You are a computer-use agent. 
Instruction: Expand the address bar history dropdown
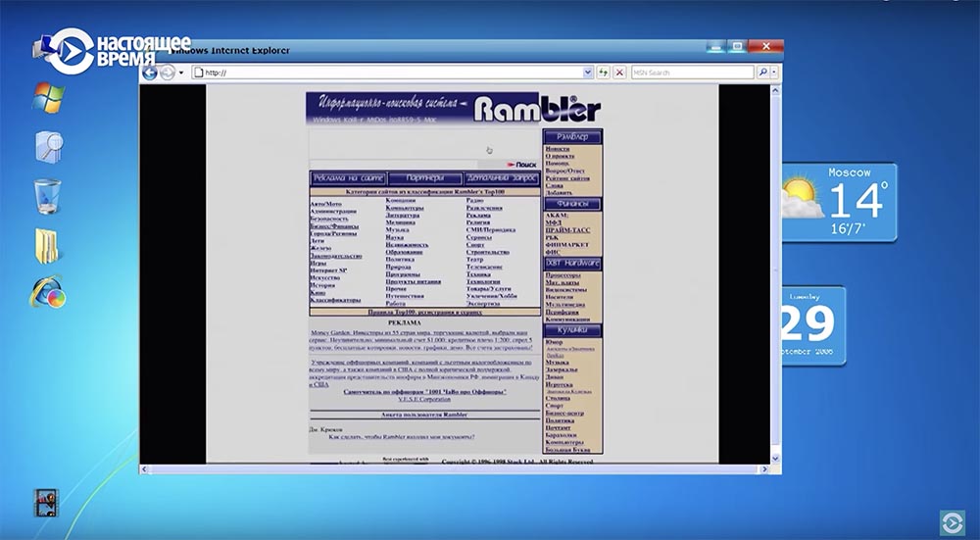point(587,73)
